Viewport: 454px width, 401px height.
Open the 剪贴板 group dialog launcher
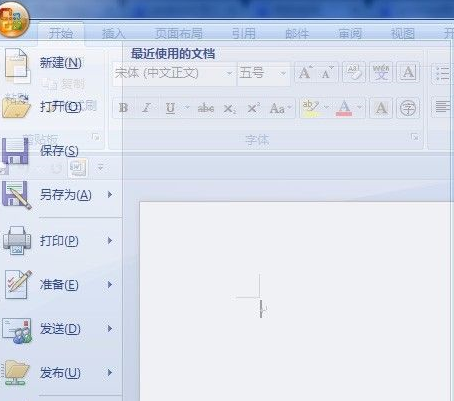(96, 137)
